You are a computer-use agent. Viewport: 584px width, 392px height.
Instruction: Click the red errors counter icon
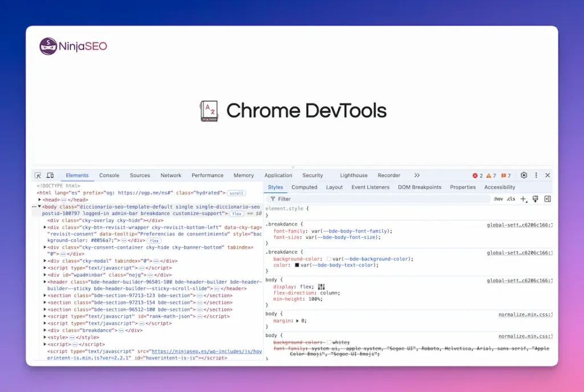(x=475, y=175)
